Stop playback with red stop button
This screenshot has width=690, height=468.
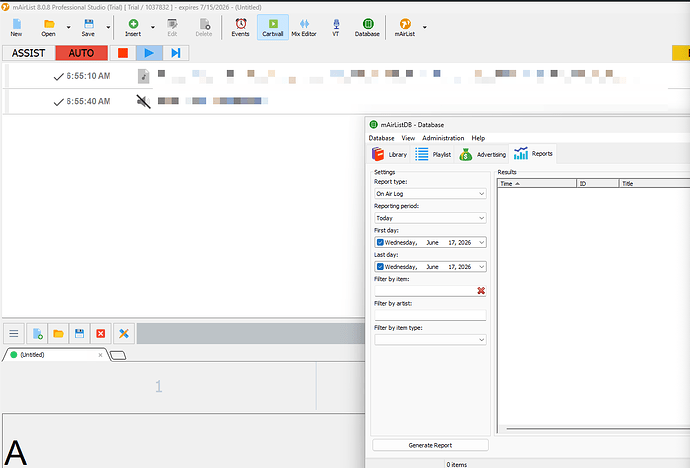click(123, 53)
